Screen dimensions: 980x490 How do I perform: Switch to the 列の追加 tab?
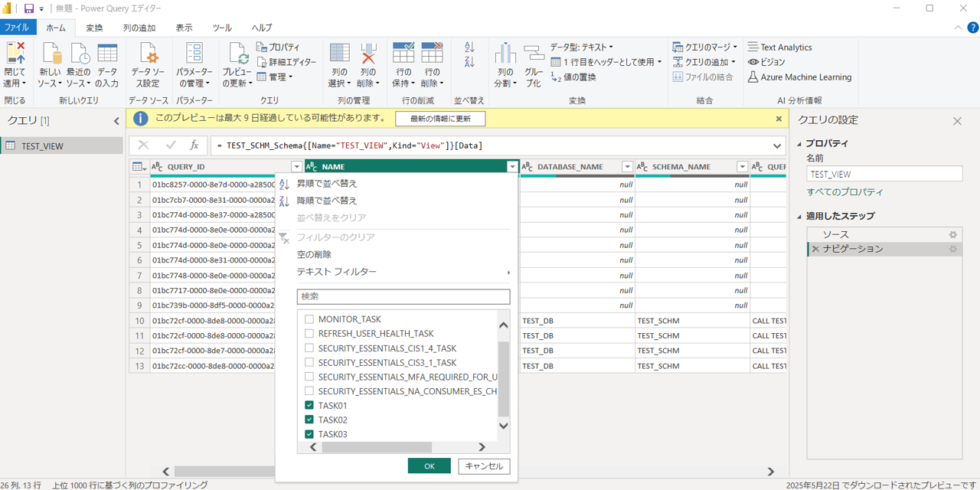pos(139,28)
